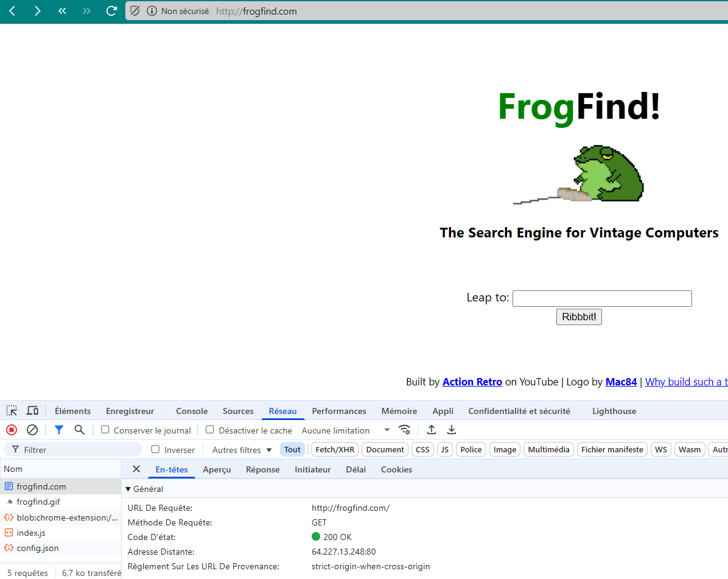
Task: Open the Aucune limitation throttling dropdown
Action: (345, 430)
